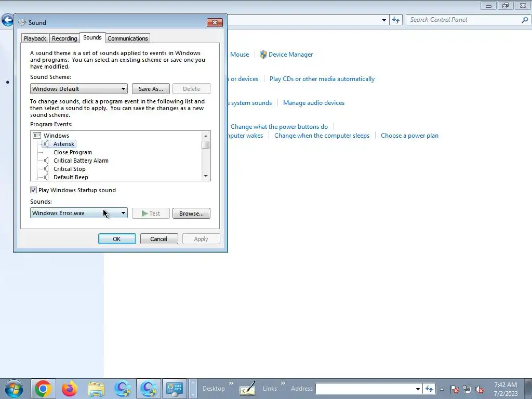The width and height of the screenshot is (532, 399).
Task: Select Close Program in Program Events
Action: [x=73, y=152]
